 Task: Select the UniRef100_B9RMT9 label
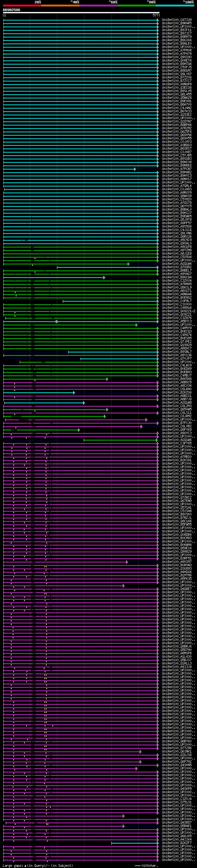click(176, 37)
